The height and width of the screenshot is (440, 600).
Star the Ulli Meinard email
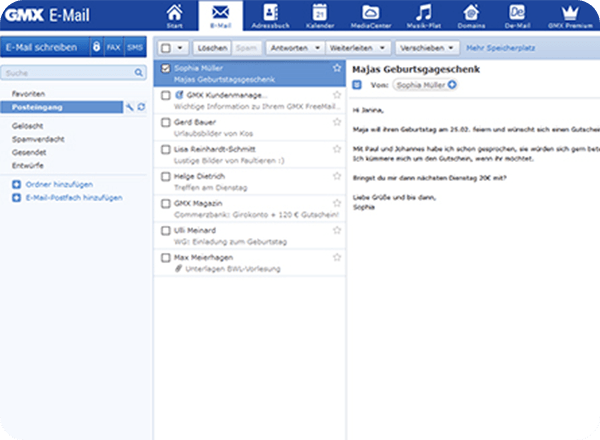[x=337, y=230]
